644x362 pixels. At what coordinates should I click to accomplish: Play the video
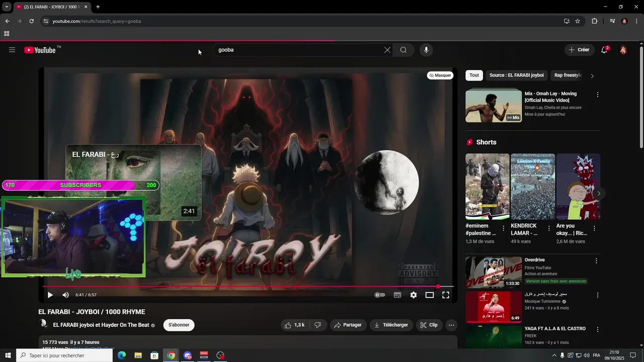click(x=50, y=295)
